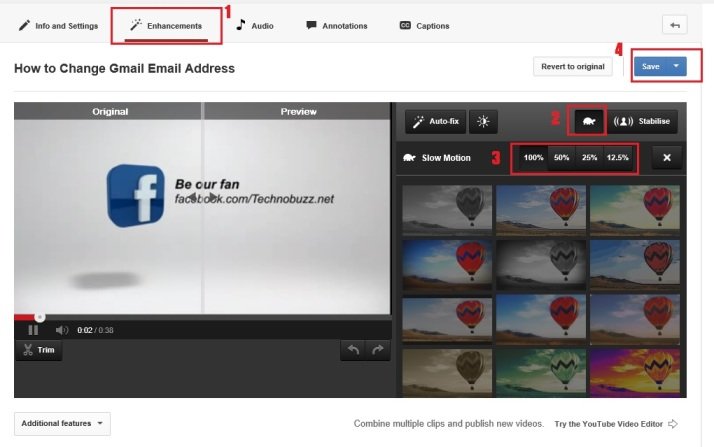The height and width of the screenshot is (447, 714).
Task: Open the Save button dropdown arrow
Action: [676, 66]
